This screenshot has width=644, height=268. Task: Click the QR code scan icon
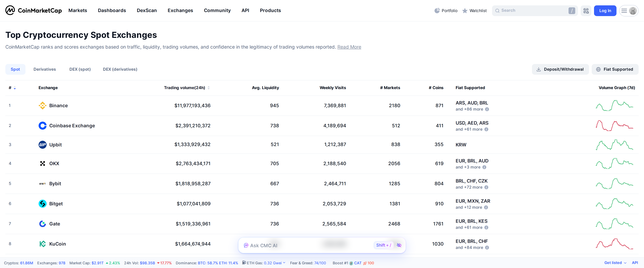586,11
